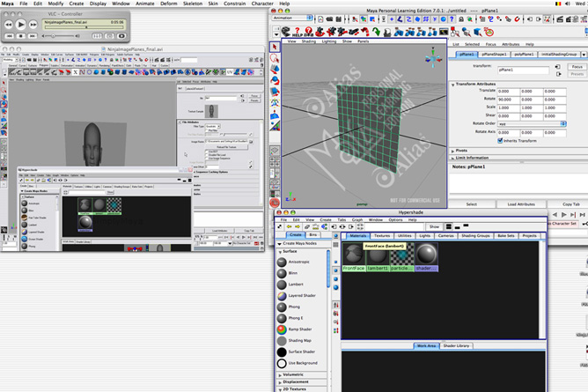The height and width of the screenshot is (392, 588).
Task: Click VLC rewind button
Action: (8, 25)
